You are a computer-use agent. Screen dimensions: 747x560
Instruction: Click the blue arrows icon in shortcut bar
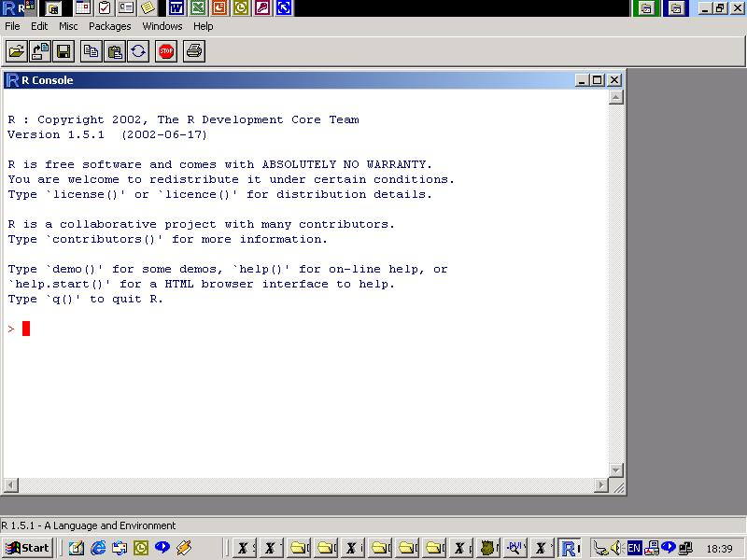coord(284,7)
